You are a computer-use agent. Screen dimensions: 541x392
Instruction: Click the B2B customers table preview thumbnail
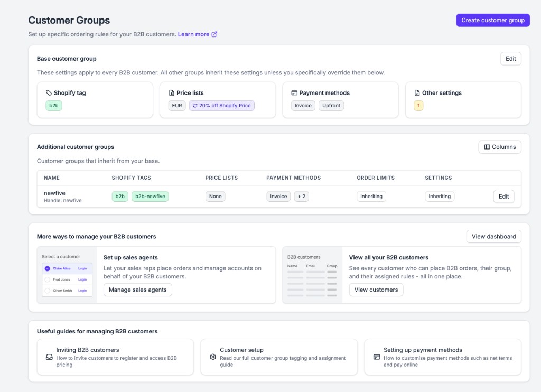[x=313, y=275]
